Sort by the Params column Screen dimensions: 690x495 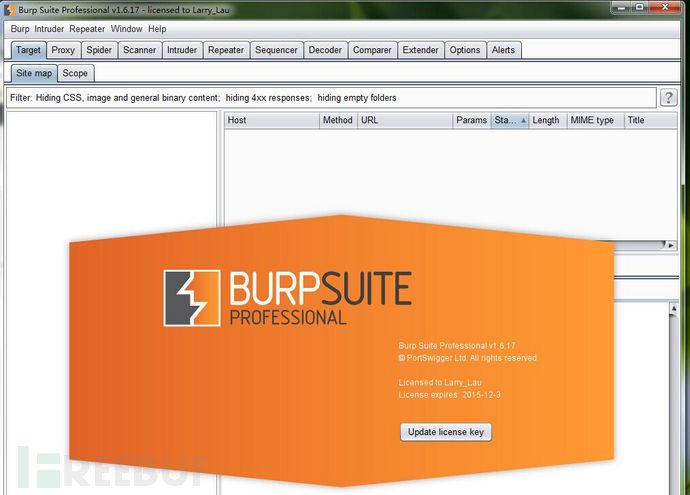pos(471,120)
